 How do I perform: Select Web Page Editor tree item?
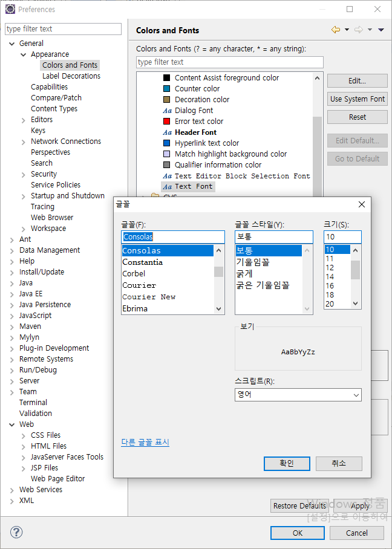(x=58, y=479)
